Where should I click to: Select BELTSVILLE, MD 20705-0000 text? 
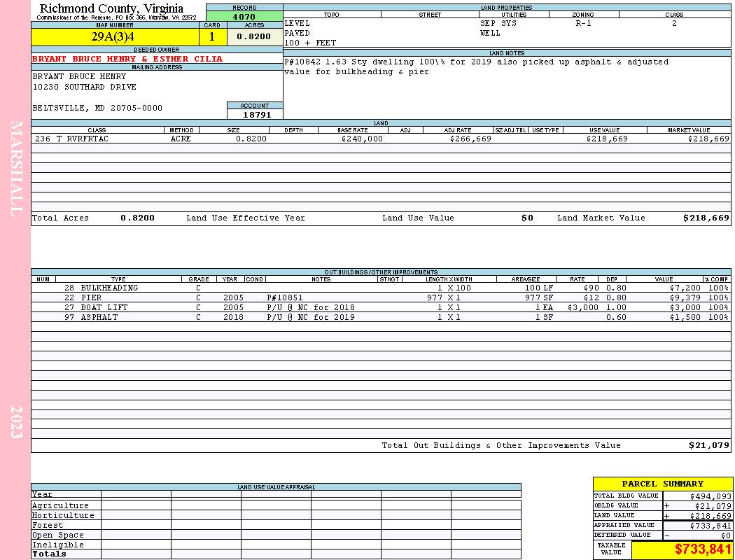97,108
